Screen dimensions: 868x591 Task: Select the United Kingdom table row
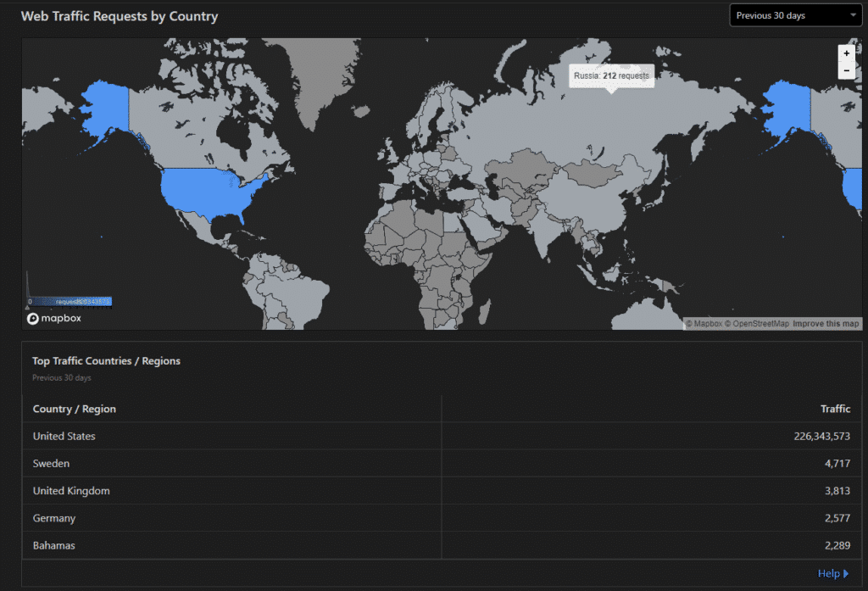pos(441,491)
